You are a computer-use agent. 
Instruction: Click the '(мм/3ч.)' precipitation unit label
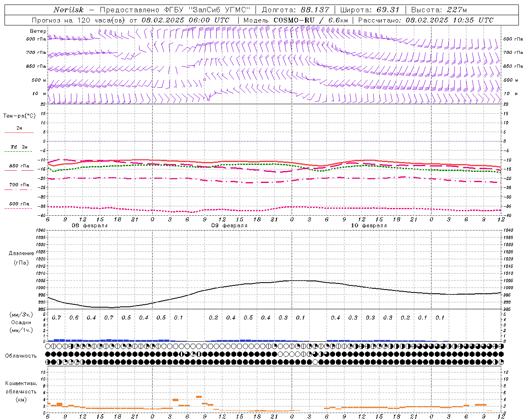[x=21, y=315]
